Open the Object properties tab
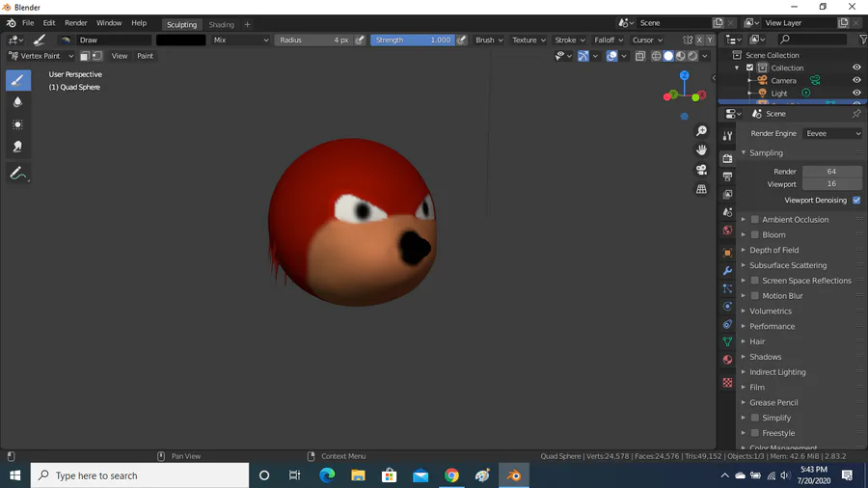Screen dimensions: 868x488 727,253
